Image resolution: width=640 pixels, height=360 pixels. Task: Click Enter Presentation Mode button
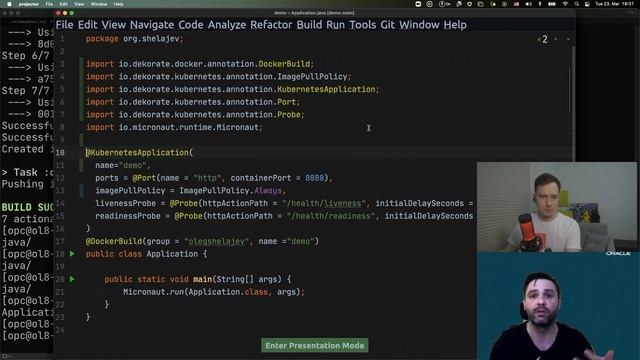click(x=315, y=345)
